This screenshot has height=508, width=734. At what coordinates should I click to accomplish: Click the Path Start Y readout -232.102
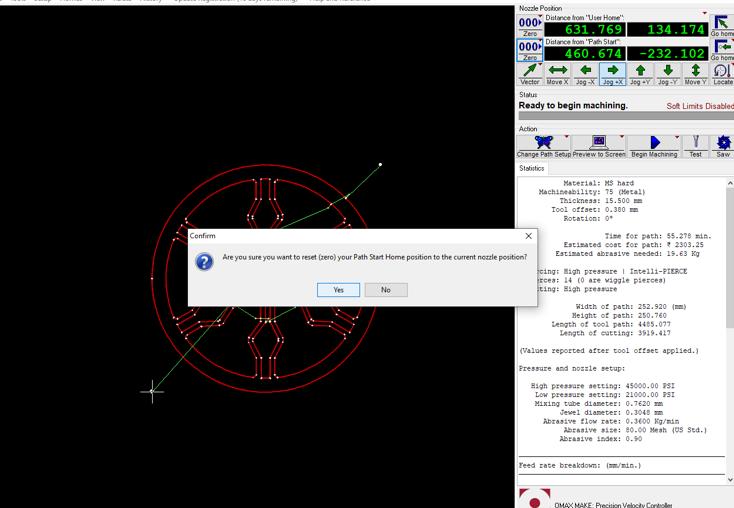[x=667, y=53]
